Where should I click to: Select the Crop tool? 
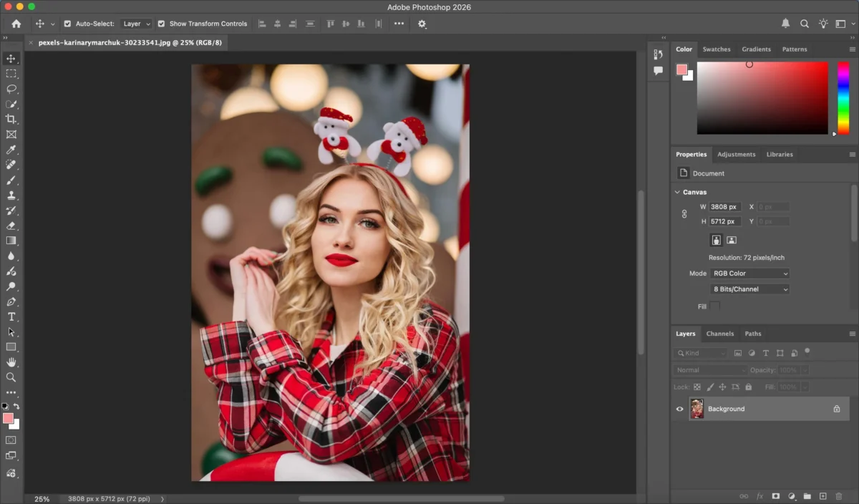[x=11, y=119]
